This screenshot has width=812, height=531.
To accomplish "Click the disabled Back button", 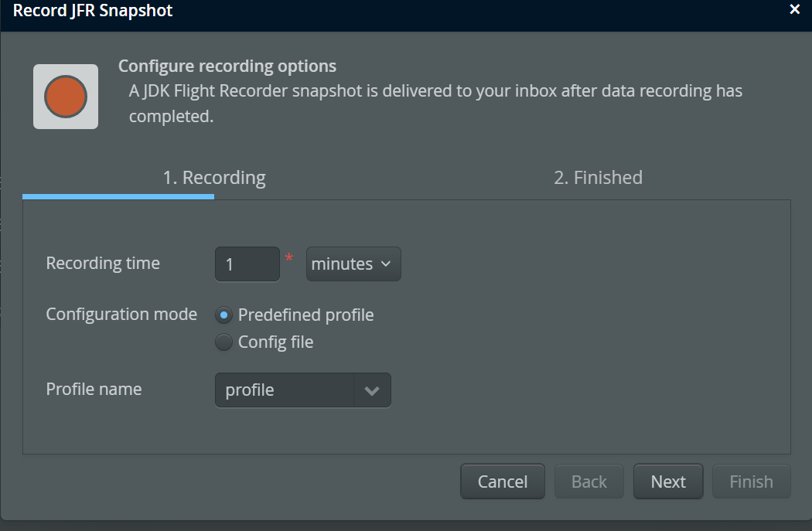I will click(x=589, y=482).
